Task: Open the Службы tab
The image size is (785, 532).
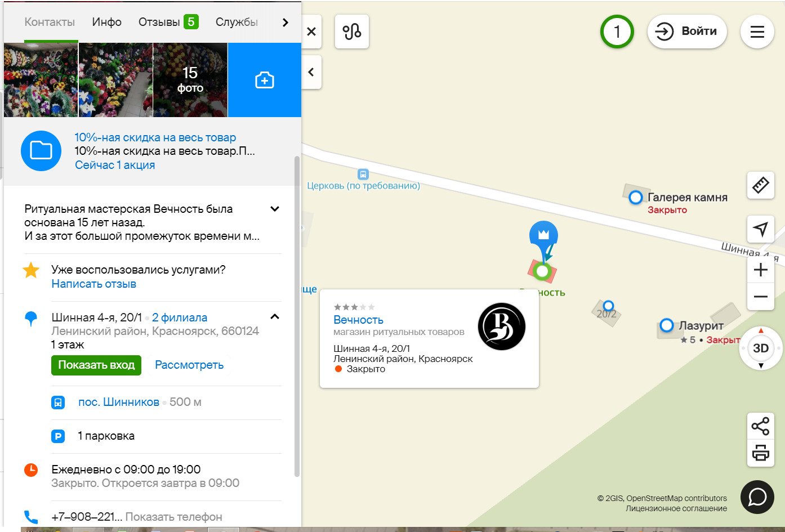Action: coord(237,22)
